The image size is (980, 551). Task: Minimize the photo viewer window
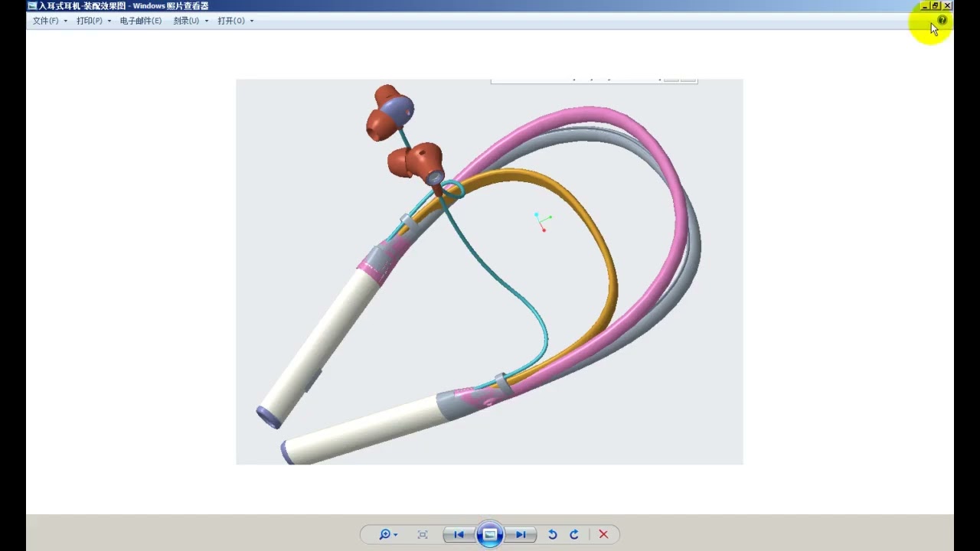924,5
